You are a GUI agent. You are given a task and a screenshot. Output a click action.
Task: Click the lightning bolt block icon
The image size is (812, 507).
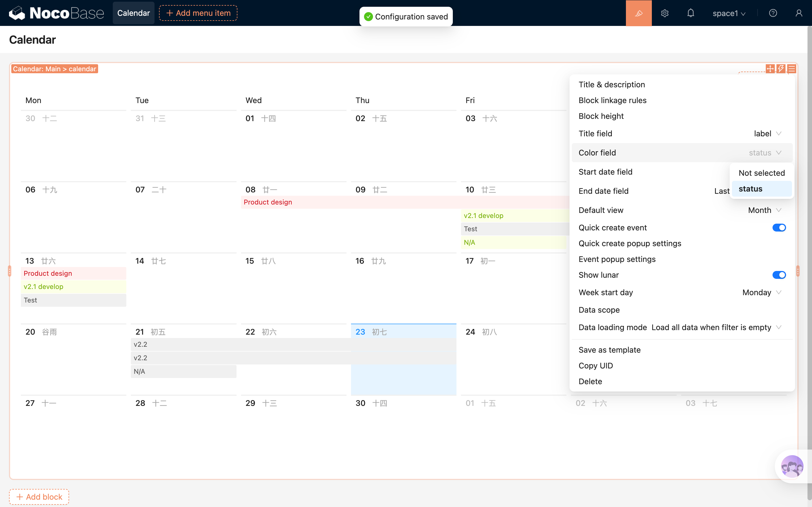pyautogui.click(x=781, y=69)
